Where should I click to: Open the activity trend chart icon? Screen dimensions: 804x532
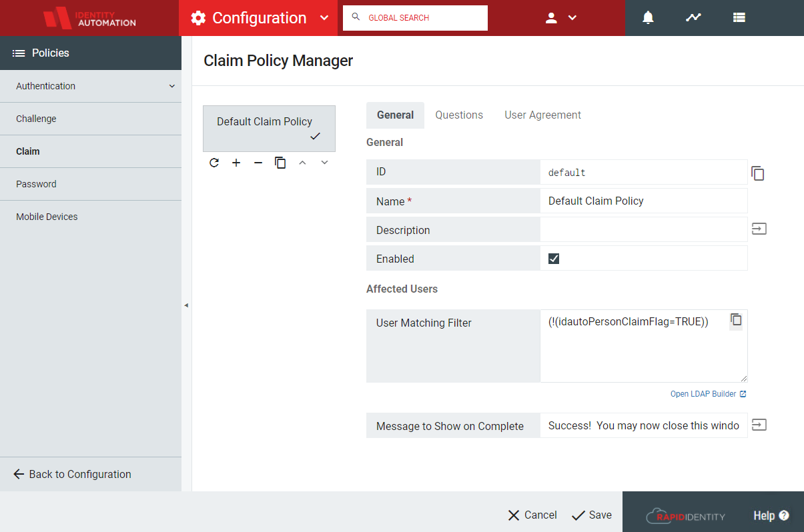click(693, 18)
